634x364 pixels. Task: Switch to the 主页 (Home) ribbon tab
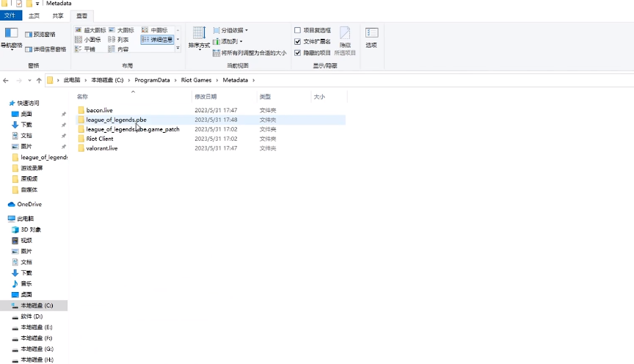click(x=34, y=15)
